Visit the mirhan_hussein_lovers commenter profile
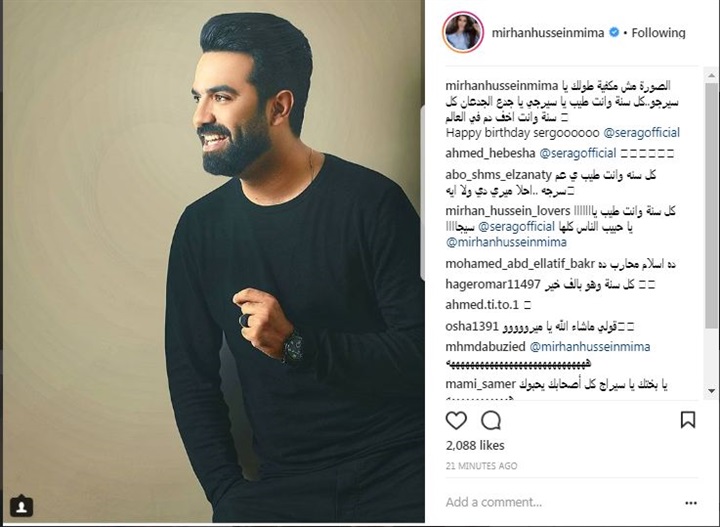 [507, 211]
